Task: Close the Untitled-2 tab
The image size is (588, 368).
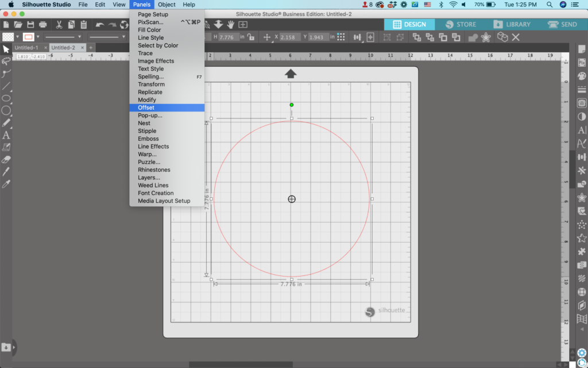Action: pos(83,48)
